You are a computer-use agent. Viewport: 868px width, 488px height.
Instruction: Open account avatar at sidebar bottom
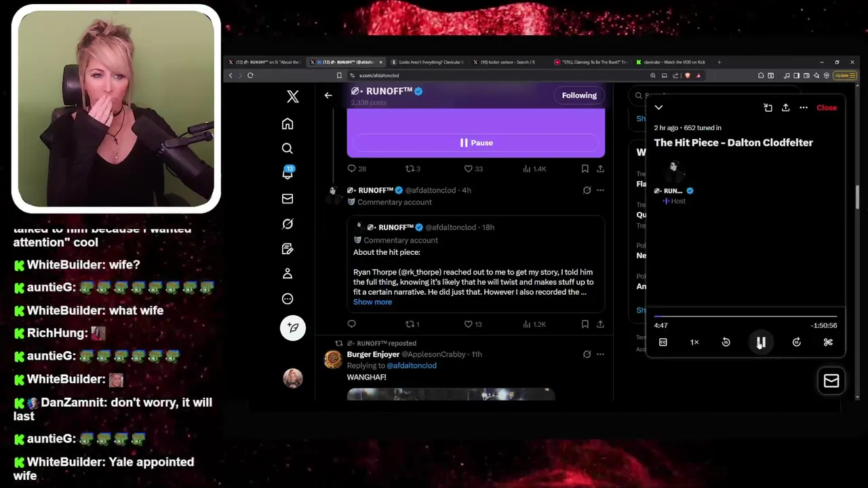tap(293, 378)
